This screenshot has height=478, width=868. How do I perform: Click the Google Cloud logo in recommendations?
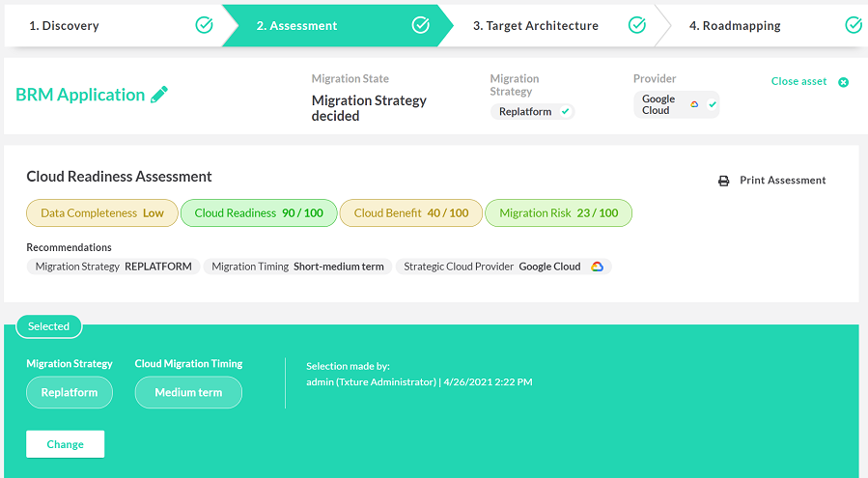(x=597, y=267)
